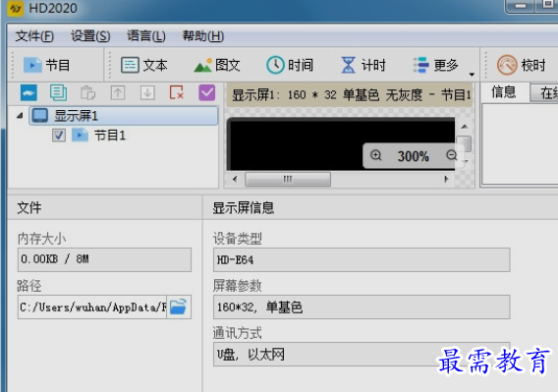The image size is (558, 392).
Task: Click the HD2020 application title icon
Action: coord(16,8)
